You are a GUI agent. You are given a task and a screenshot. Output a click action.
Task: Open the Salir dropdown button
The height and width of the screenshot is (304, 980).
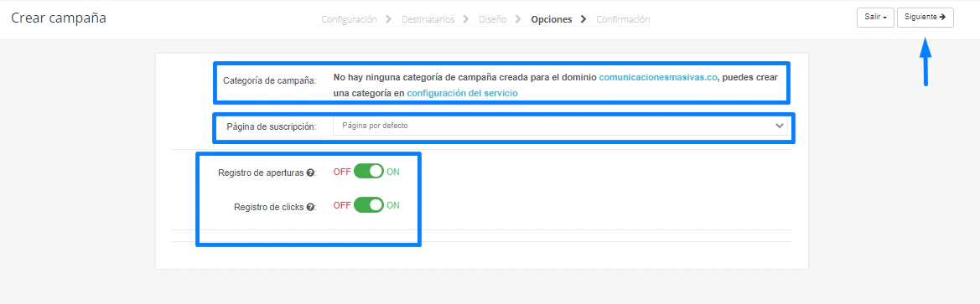click(875, 18)
